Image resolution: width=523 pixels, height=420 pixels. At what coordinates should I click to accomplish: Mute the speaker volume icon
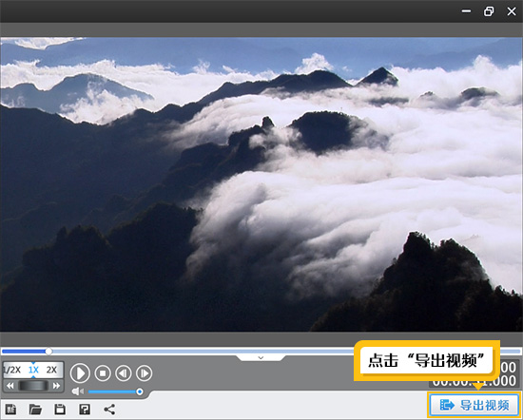78,391
